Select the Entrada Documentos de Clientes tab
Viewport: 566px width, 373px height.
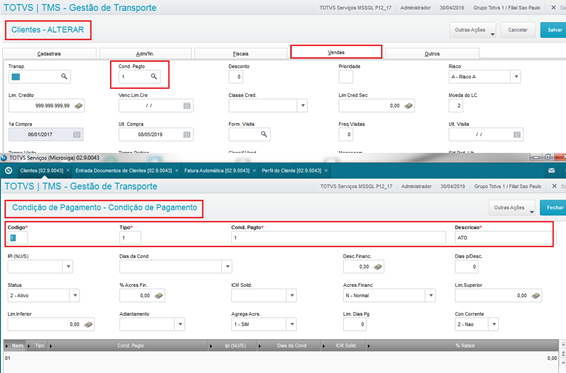coord(123,170)
